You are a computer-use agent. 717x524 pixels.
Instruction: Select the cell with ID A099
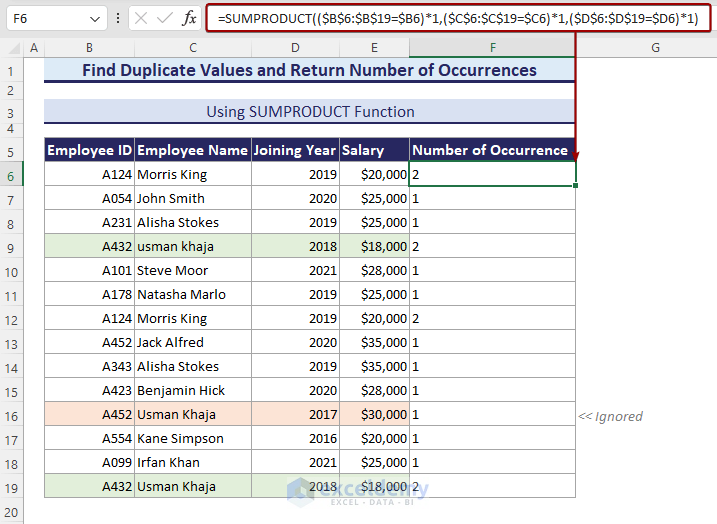point(89,462)
